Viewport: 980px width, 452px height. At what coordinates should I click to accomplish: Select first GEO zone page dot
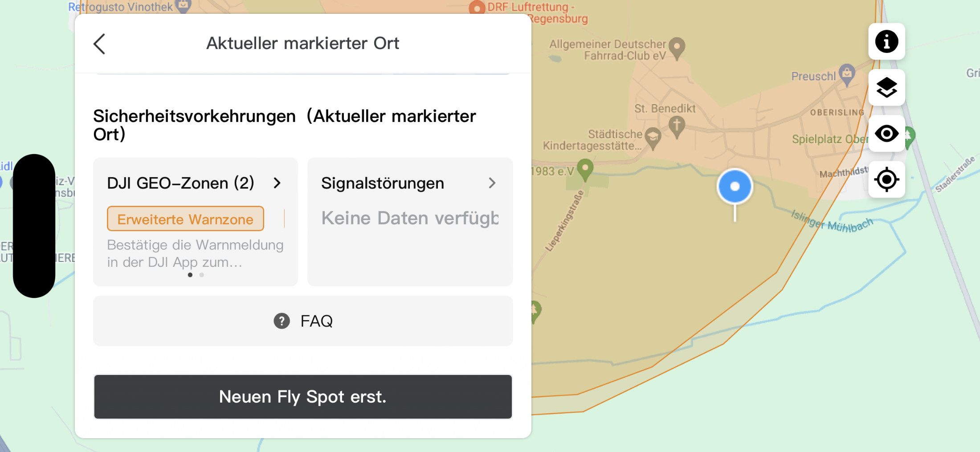(x=190, y=275)
